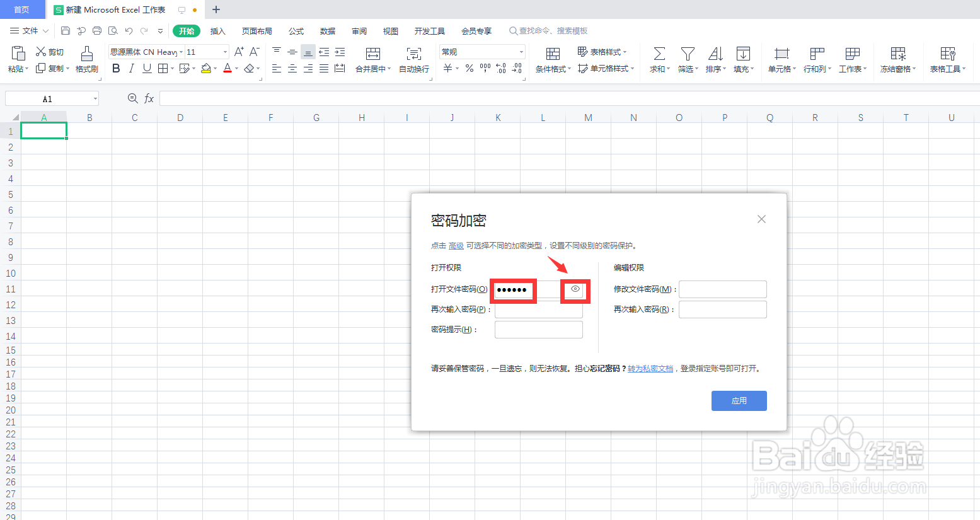Screen dimensions: 980x520
Task: Switch to the 数据 tab
Action: (x=328, y=31)
